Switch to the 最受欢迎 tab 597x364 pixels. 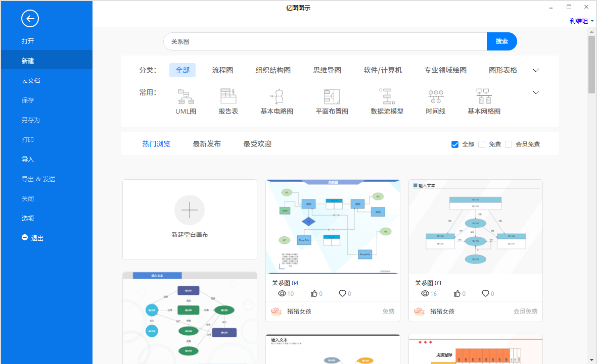[257, 144]
